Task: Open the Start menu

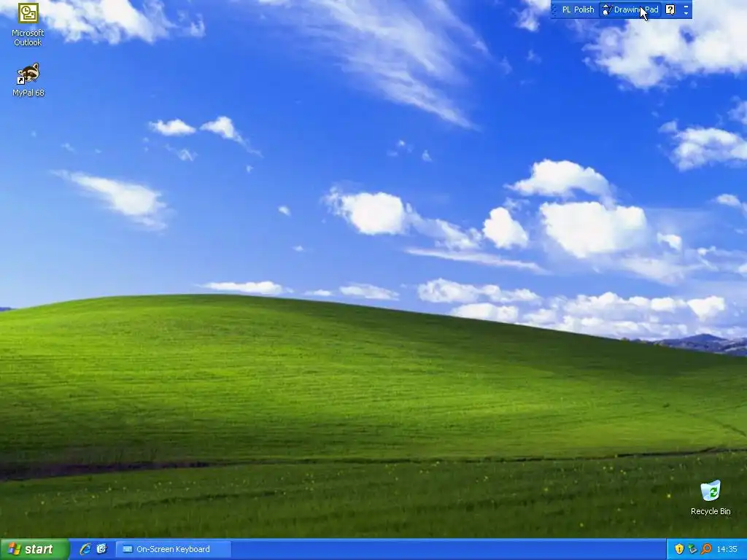Action: [34, 549]
